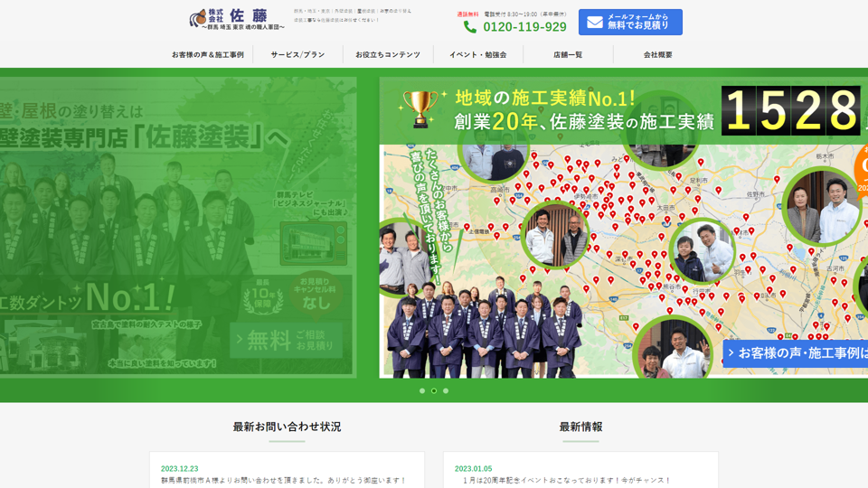Click the 1528 flip counter display
This screenshot has width=868, height=488.
790,111
